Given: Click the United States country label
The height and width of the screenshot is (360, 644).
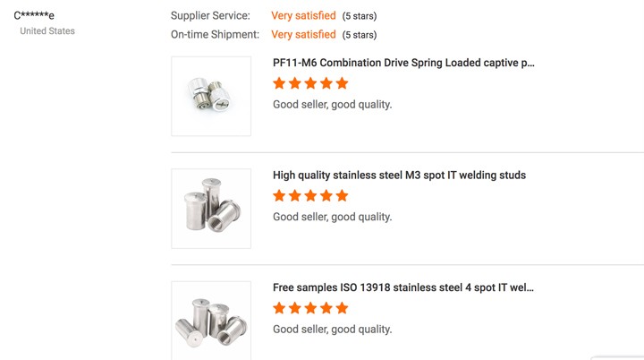Looking at the screenshot, I should [x=47, y=30].
